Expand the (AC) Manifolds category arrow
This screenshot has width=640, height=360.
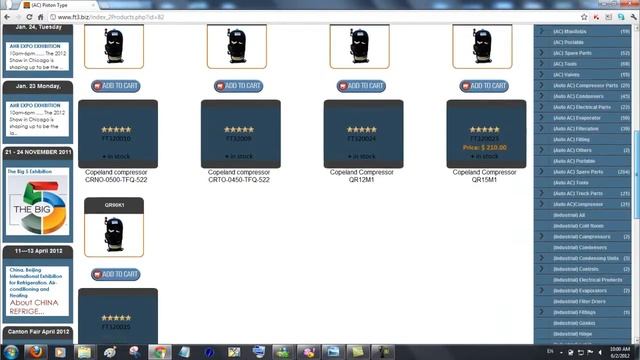541,31
